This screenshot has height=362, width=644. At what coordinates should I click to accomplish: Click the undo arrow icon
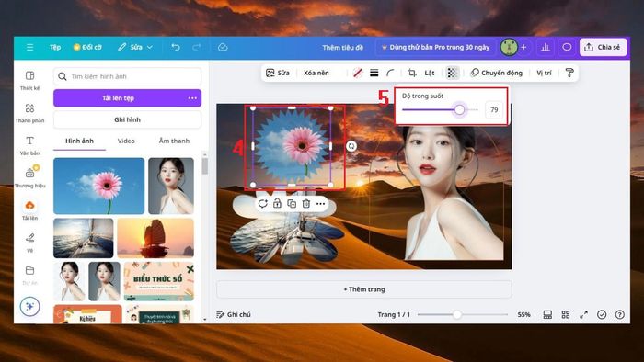click(176, 47)
